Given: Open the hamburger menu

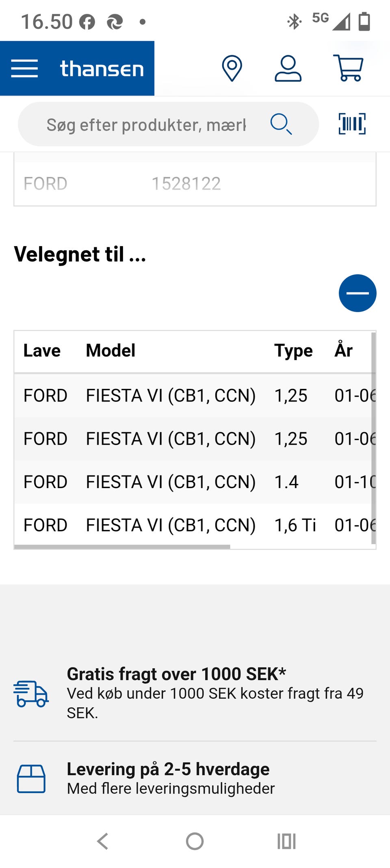Looking at the screenshot, I should [24, 68].
